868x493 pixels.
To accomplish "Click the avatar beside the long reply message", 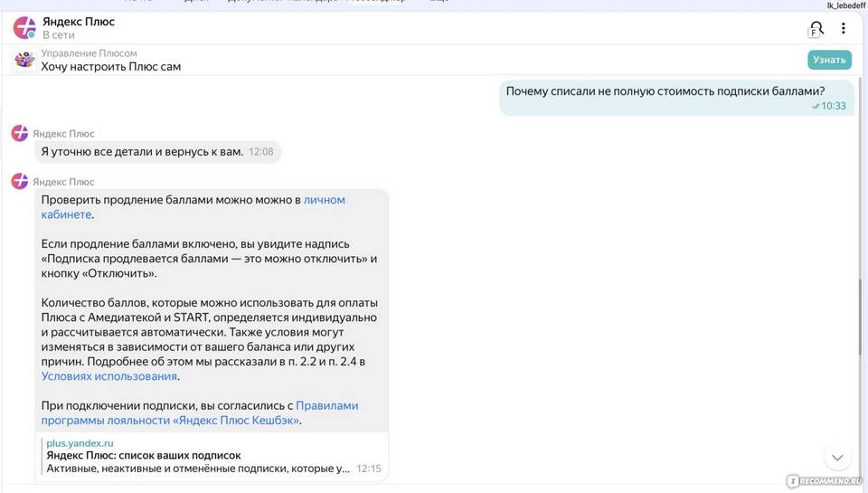I will [20, 181].
